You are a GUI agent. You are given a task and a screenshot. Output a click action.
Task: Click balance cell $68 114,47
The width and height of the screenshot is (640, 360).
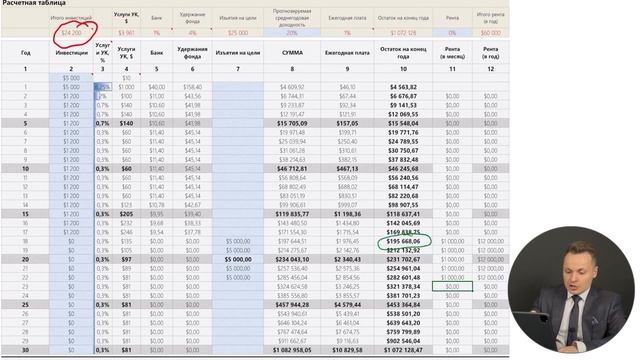pyautogui.click(x=403, y=187)
